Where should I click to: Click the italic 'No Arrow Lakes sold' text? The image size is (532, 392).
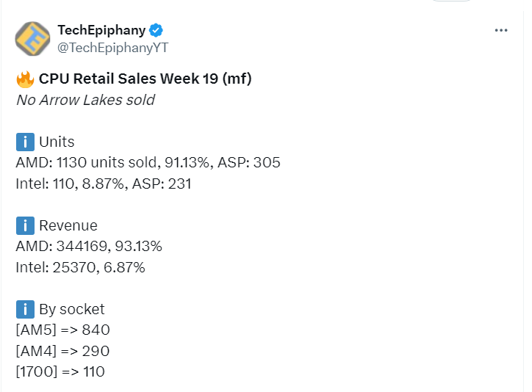85,100
